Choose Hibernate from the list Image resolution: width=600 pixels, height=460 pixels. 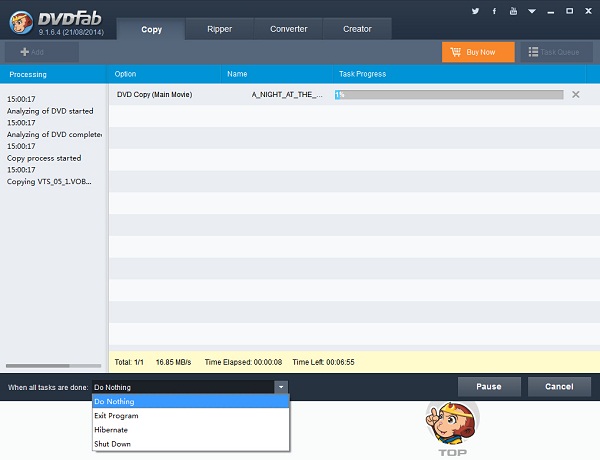[191, 430]
